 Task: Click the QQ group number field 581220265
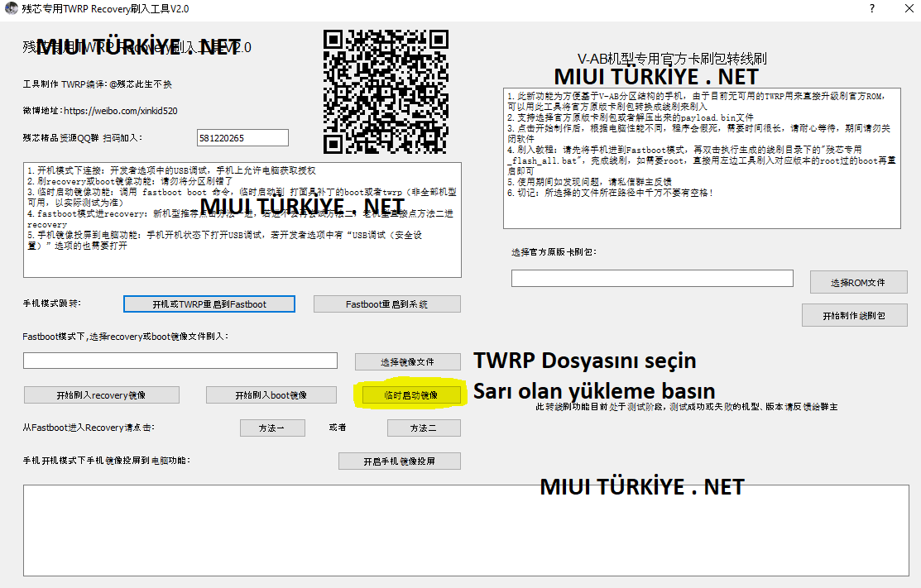[242, 137]
